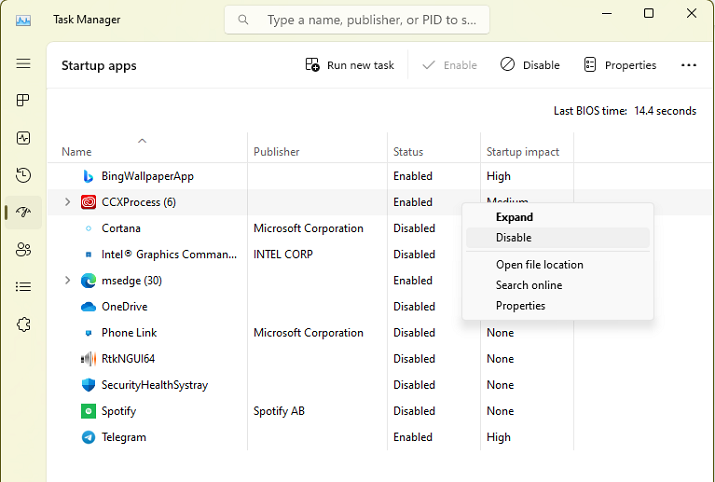Choose Expand in the context menu
The width and height of the screenshot is (715, 482).
(x=558, y=217)
